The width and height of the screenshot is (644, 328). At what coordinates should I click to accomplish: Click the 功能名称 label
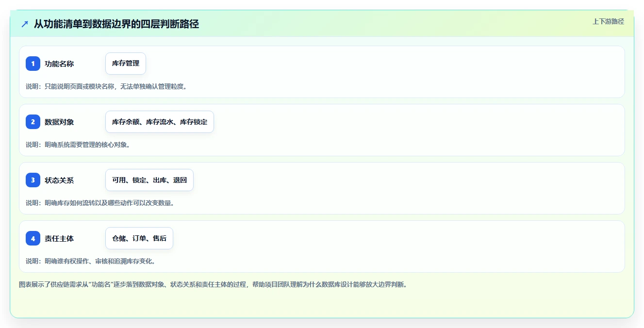[59, 64]
